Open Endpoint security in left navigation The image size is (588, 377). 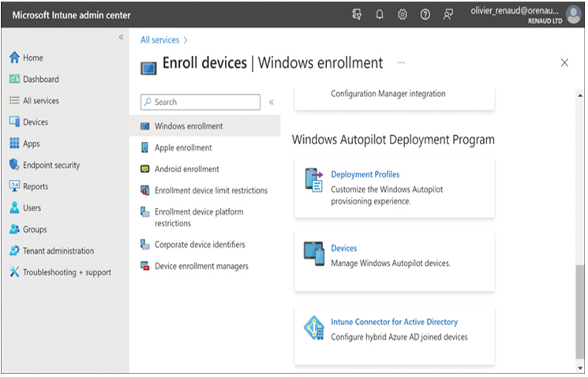pos(52,166)
